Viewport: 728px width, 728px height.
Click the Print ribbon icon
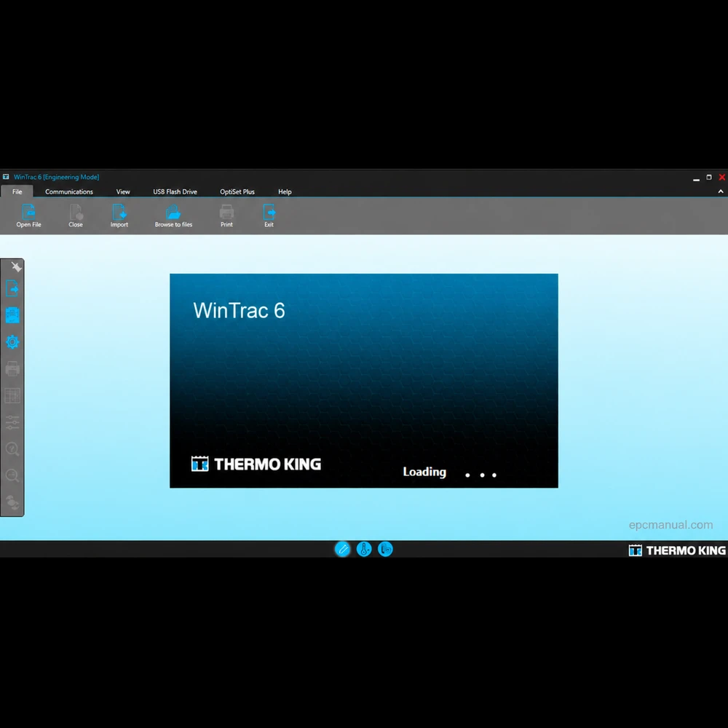(226, 212)
